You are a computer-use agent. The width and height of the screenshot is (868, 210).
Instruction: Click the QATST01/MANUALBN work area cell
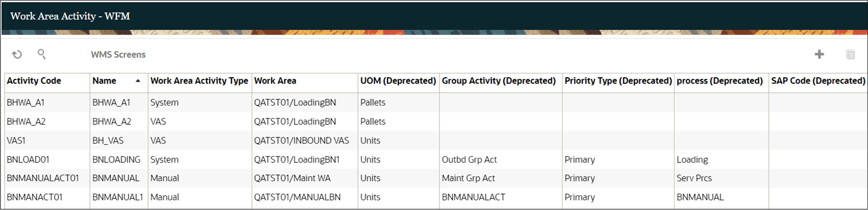tap(297, 197)
